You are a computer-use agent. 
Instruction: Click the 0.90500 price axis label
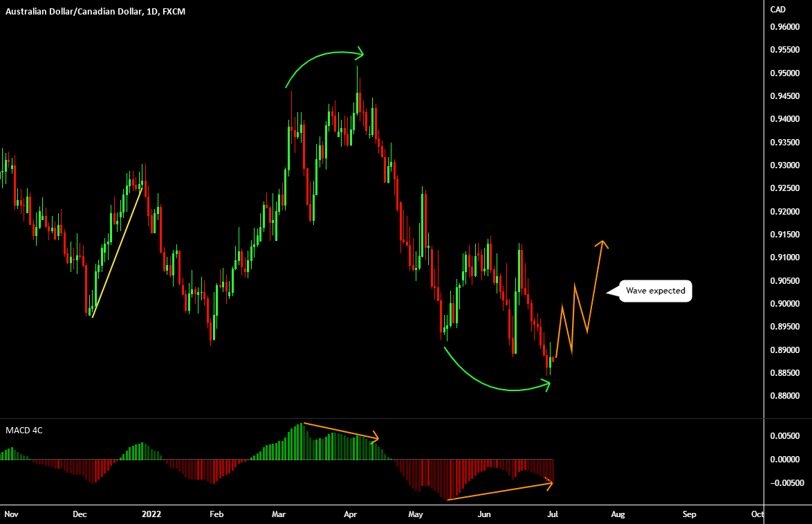(x=785, y=280)
